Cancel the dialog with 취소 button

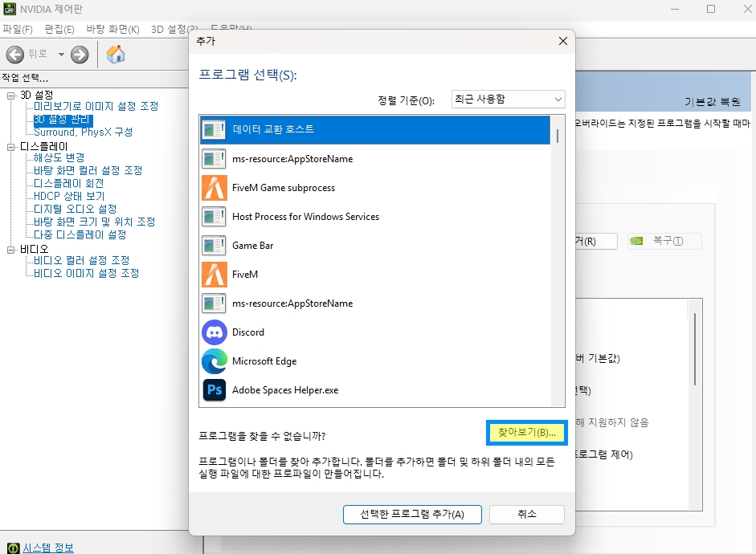(526, 514)
